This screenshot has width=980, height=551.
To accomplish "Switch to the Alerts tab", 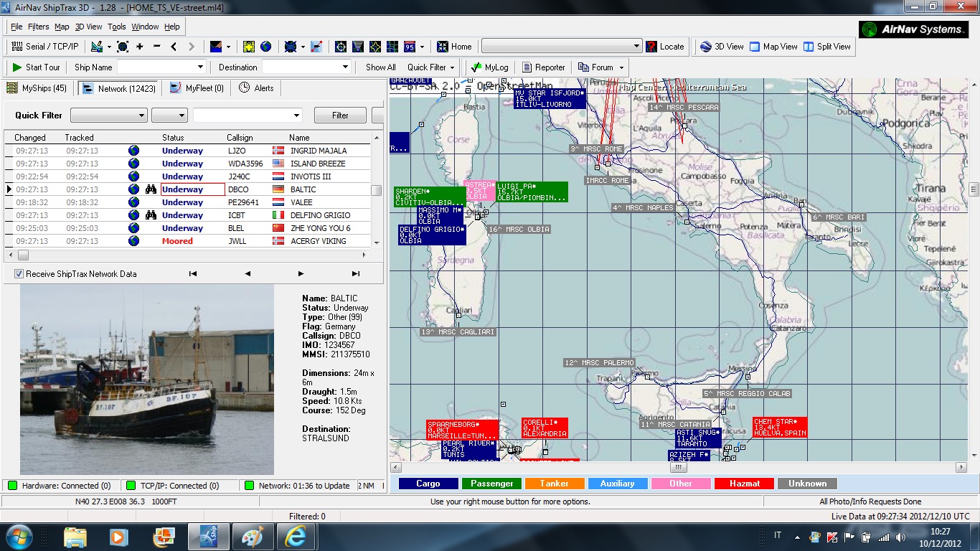I will click(256, 88).
